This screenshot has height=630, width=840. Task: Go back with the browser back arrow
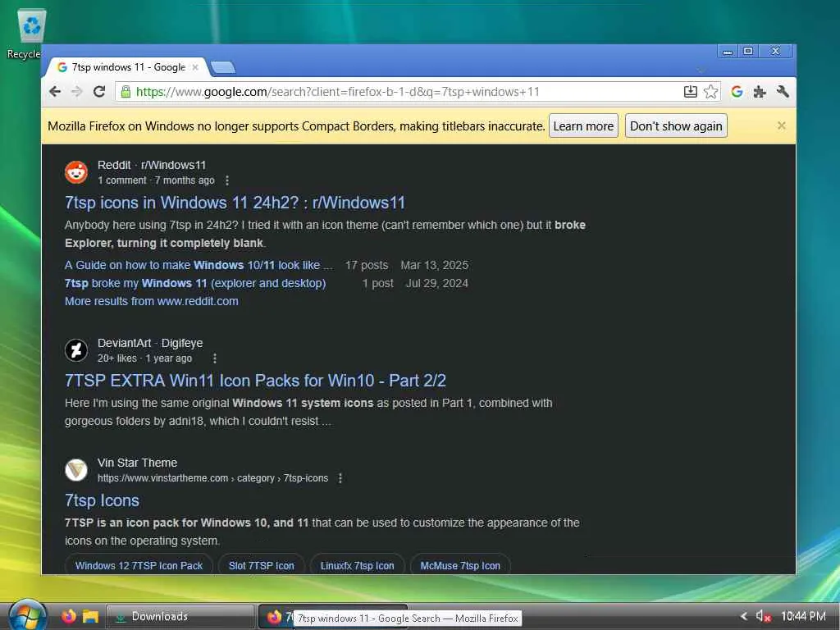point(55,92)
